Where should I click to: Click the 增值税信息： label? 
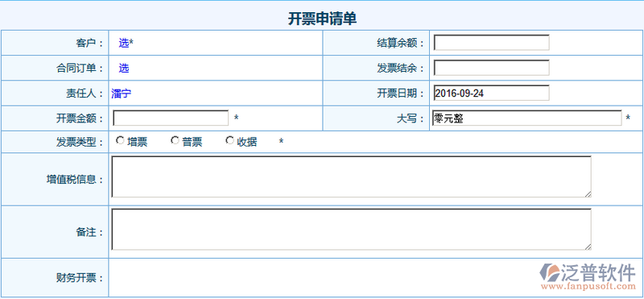pos(75,179)
